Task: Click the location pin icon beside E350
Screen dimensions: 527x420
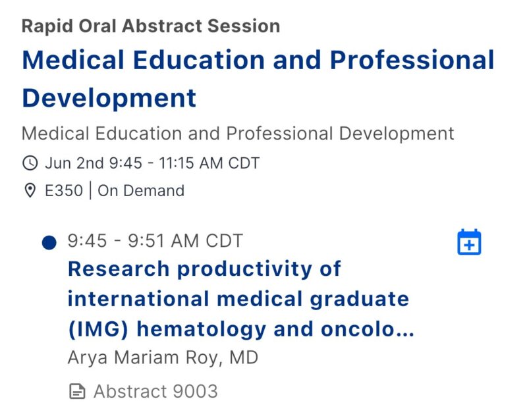Action: tap(30, 190)
